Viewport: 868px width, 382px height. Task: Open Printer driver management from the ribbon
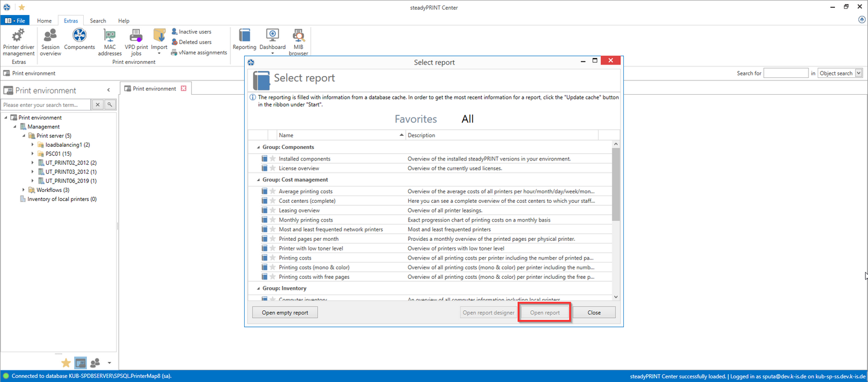click(x=19, y=42)
